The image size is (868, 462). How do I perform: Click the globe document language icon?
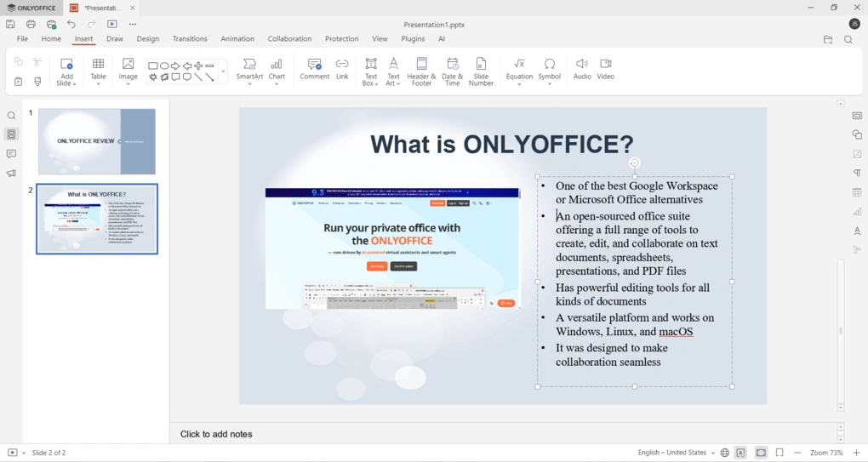point(725,453)
